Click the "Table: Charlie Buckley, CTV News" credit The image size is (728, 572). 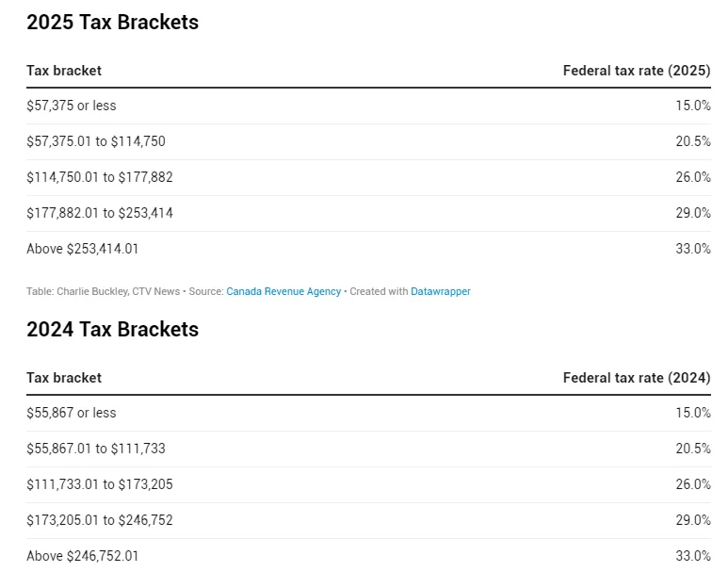tap(103, 292)
